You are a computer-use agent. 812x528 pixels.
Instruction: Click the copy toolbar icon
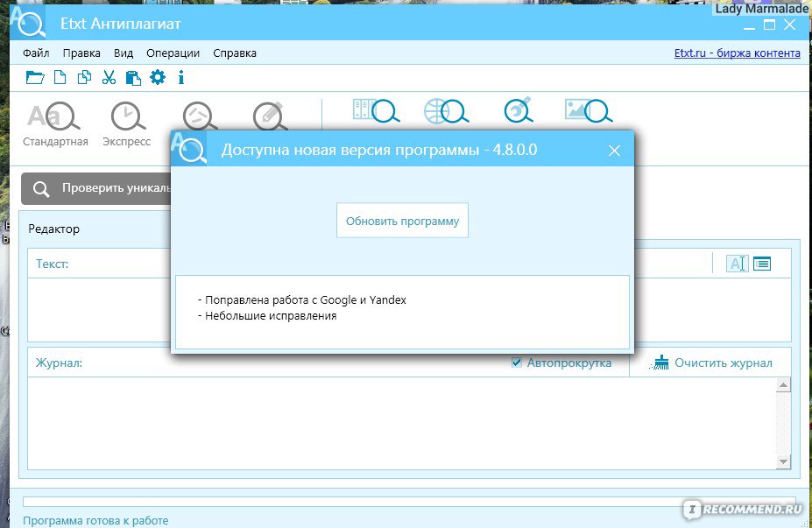84,77
